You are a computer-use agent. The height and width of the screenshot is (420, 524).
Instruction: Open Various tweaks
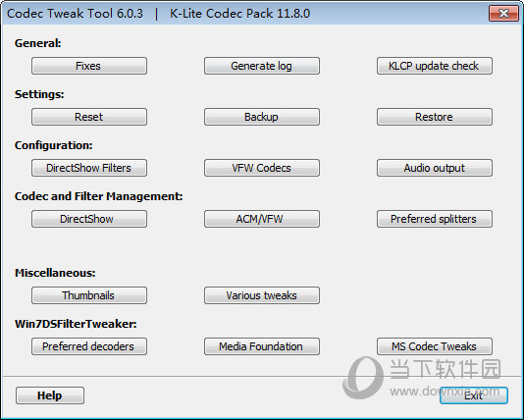pyautogui.click(x=262, y=295)
